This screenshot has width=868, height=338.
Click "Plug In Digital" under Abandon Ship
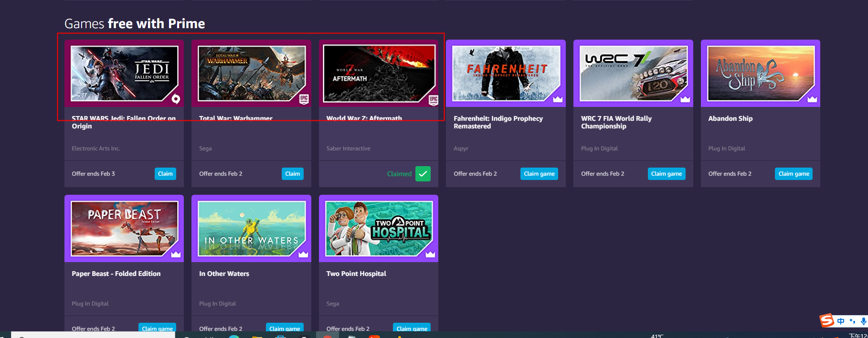[727, 148]
